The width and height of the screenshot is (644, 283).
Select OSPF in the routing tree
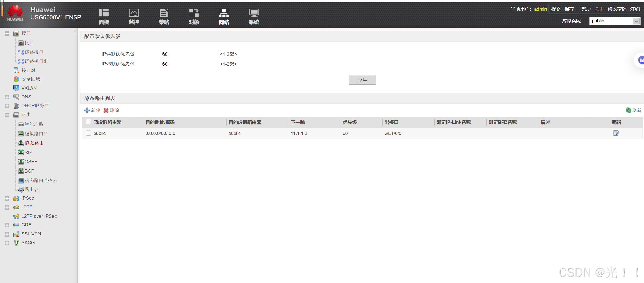pos(31,161)
